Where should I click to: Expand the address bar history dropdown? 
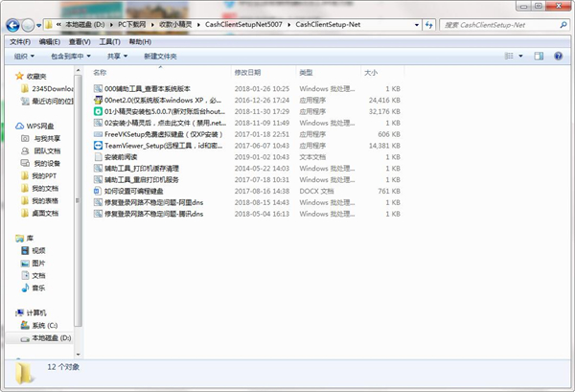coord(417,25)
